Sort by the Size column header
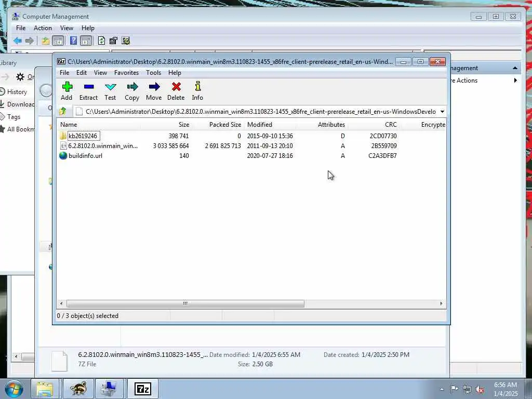The width and height of the screenshot is (532, 399). click(166, 125)
